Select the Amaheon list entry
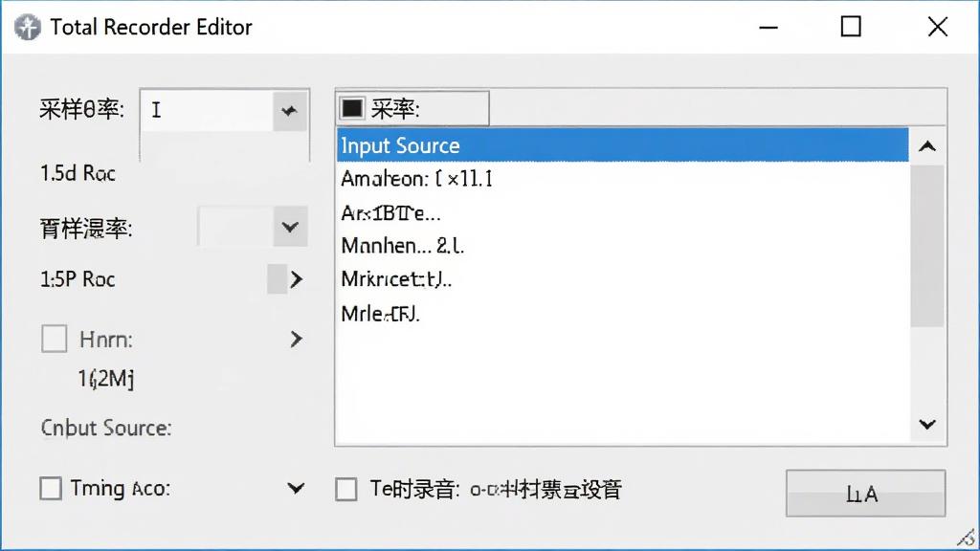This screenshot has width=980, height=551. [417, 179]
